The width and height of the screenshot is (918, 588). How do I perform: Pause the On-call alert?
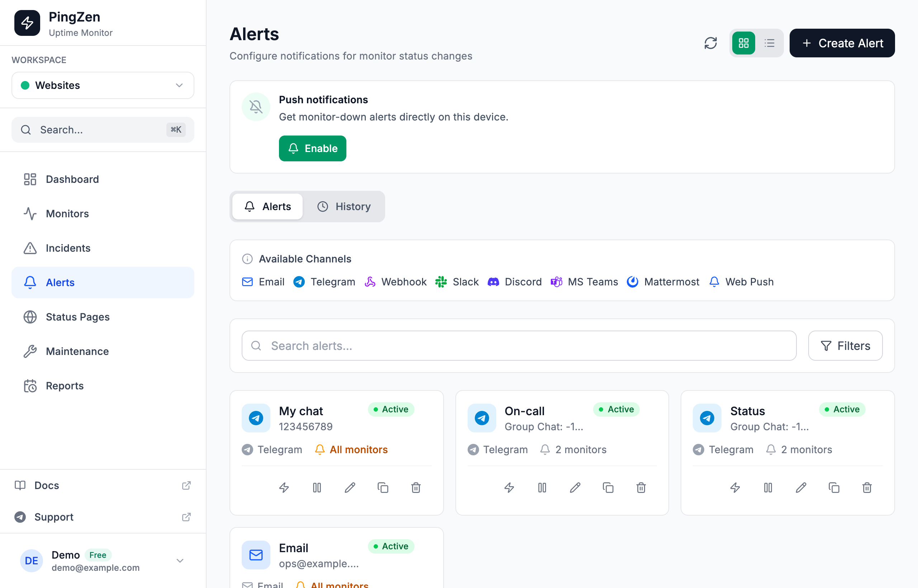tap(542, 487)
